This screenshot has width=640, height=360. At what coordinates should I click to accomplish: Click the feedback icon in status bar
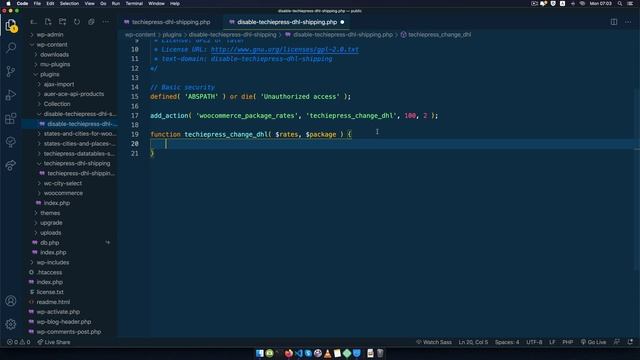coord(617,342)
